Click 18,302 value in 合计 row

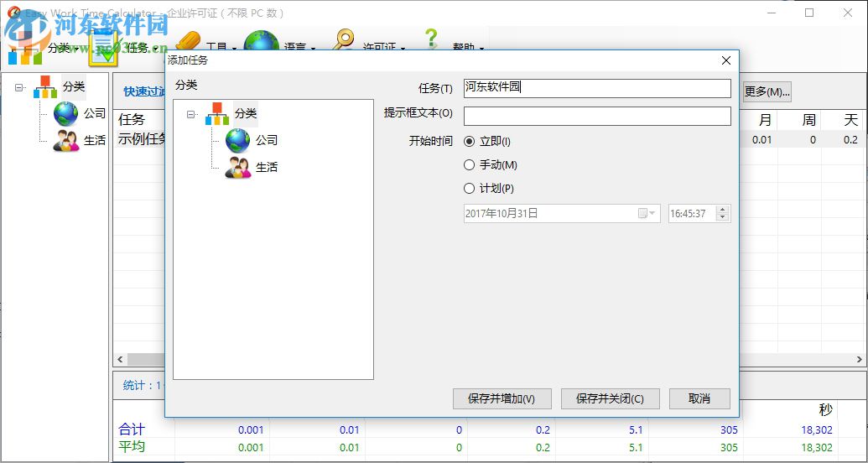click(x=817, y=430)
